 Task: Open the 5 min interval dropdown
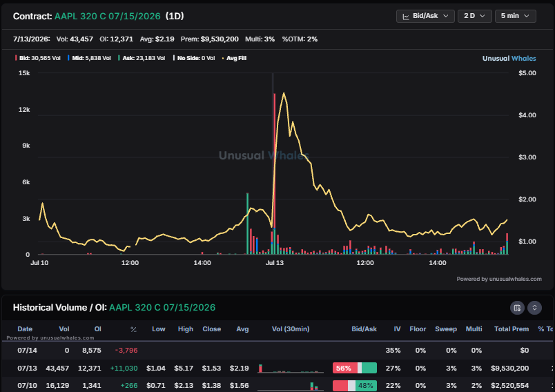(515, 16)
